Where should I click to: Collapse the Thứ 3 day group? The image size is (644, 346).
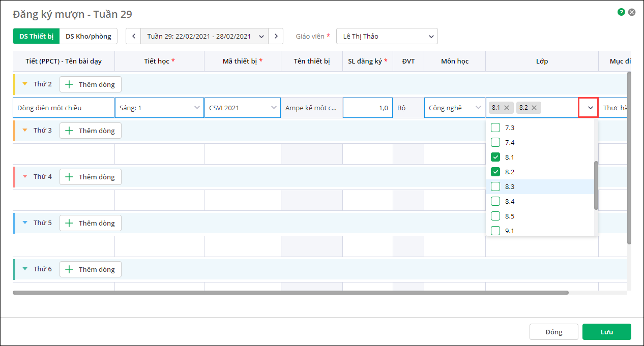tap(25, 130)
